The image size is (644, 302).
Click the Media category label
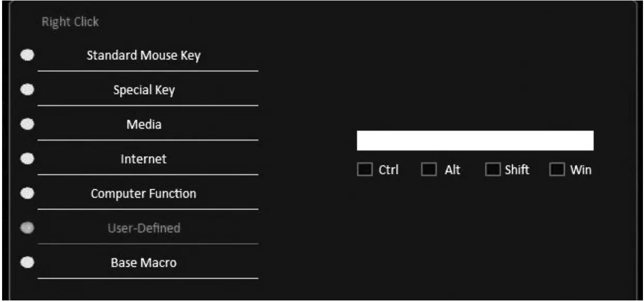(x=144, y=125)
